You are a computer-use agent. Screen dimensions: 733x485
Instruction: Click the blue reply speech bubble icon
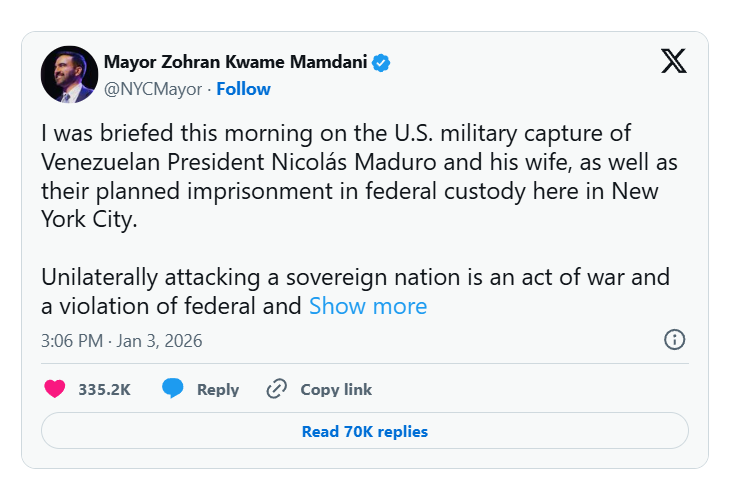173,389
